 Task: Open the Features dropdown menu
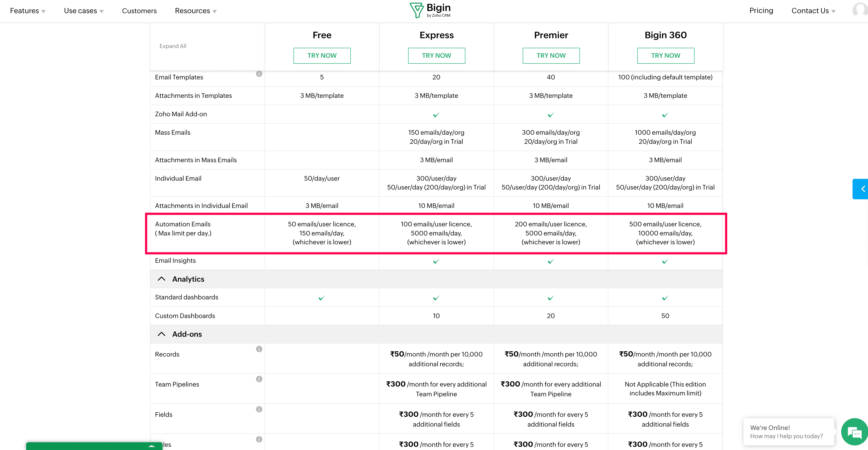tap(28, 11)
